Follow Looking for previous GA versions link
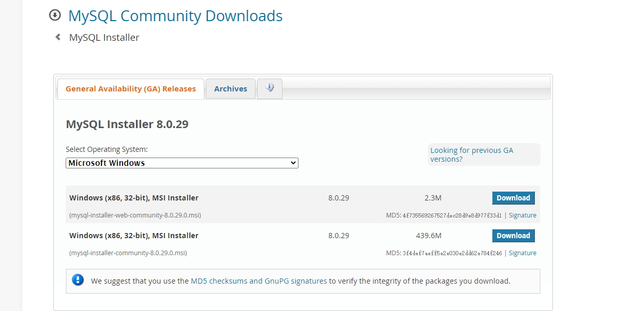644x311 pixels. coord(472,154)
